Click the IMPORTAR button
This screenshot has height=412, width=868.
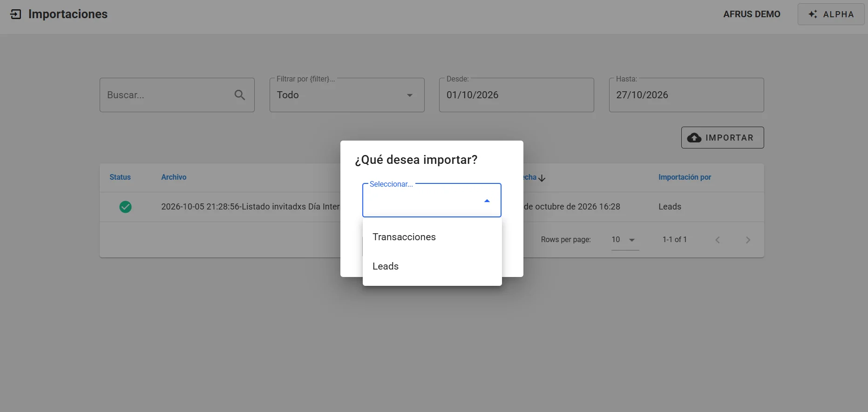(722, 138)
